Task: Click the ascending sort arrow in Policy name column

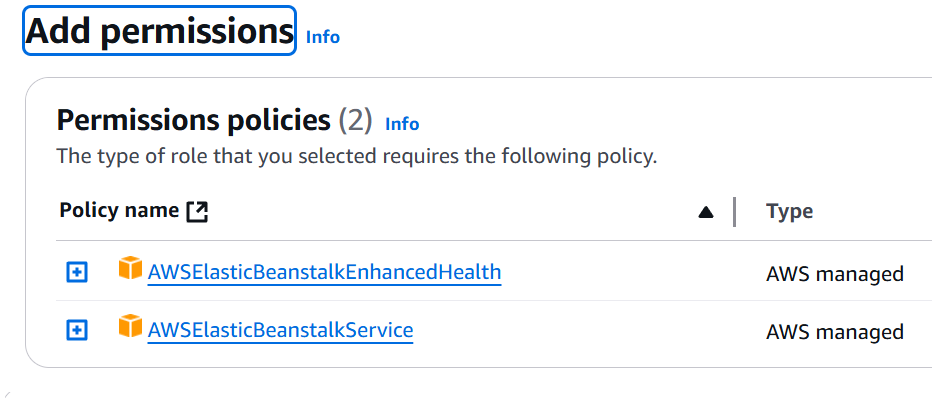Action: 706,212
